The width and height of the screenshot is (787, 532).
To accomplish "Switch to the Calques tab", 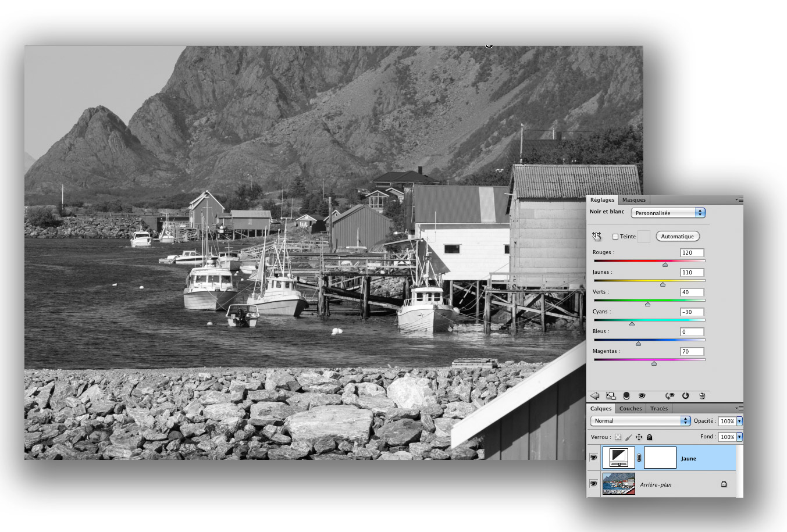I will 601,408.
